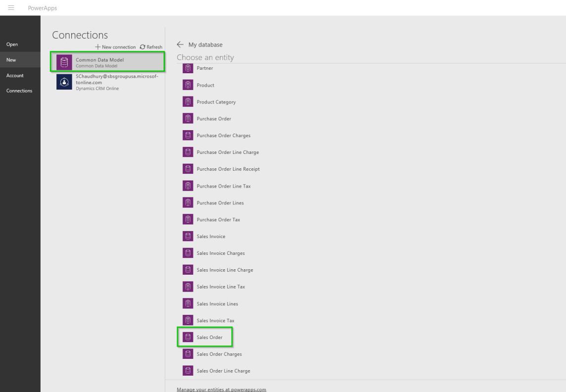The height and width of the screenshot is (392, 566).
Task: Click the Sales Invoice Line Tax icon
Action: (188, 287)
